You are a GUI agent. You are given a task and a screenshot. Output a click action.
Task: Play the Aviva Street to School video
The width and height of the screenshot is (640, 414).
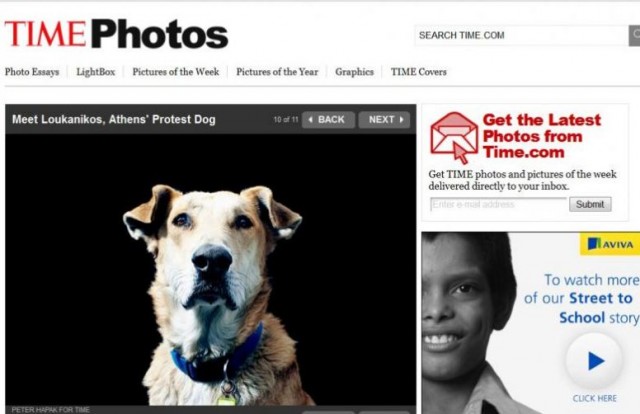[x=595, y=361]
